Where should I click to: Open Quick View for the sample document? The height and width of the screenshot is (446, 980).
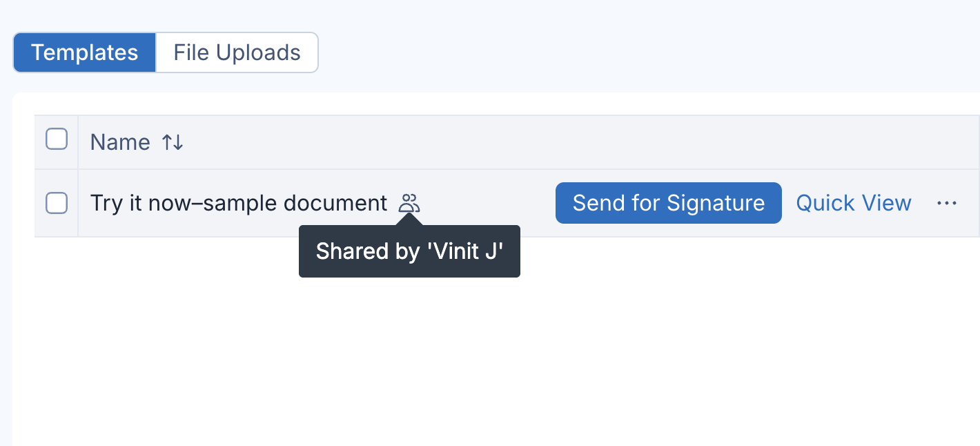pos(854,203)
